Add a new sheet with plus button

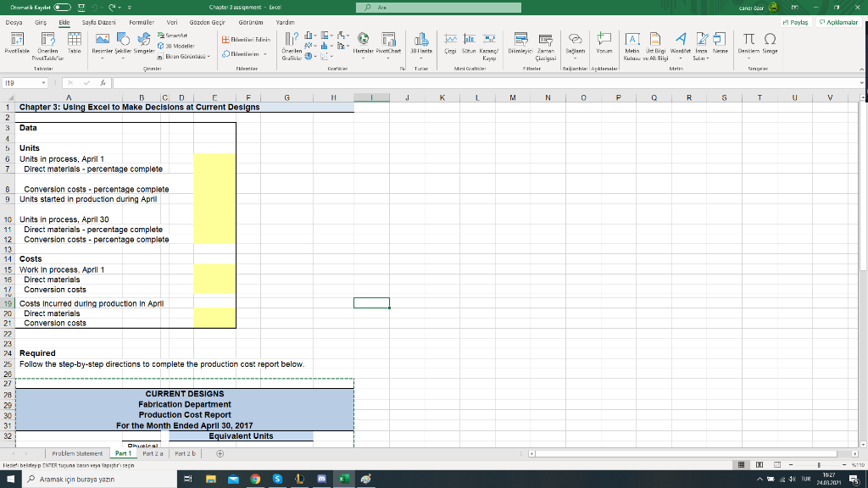click(x=220, y=454)
